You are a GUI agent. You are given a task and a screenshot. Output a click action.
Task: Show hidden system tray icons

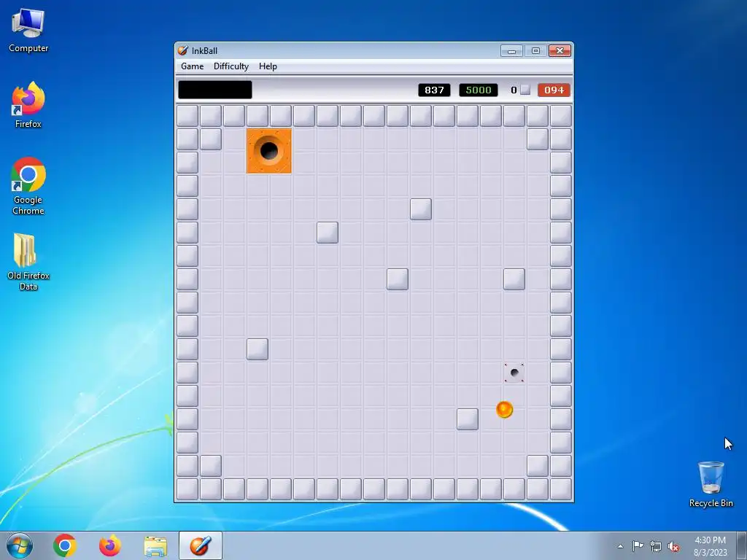point(620,546)
